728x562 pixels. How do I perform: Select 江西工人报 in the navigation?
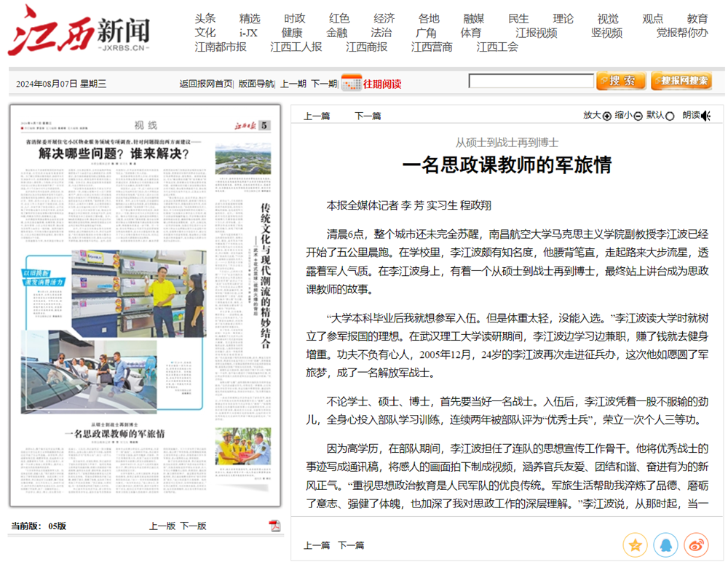(296, 47)
